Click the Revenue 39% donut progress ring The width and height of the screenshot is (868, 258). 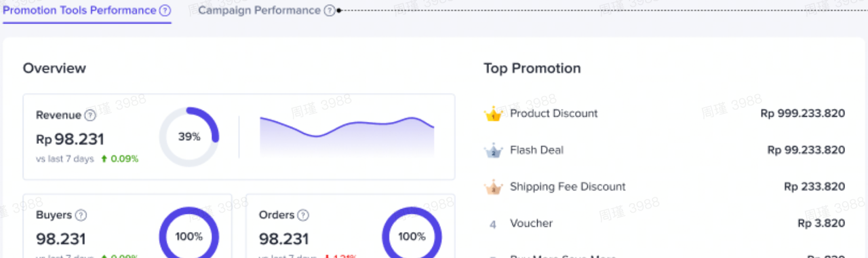click(x=189, y=136)
